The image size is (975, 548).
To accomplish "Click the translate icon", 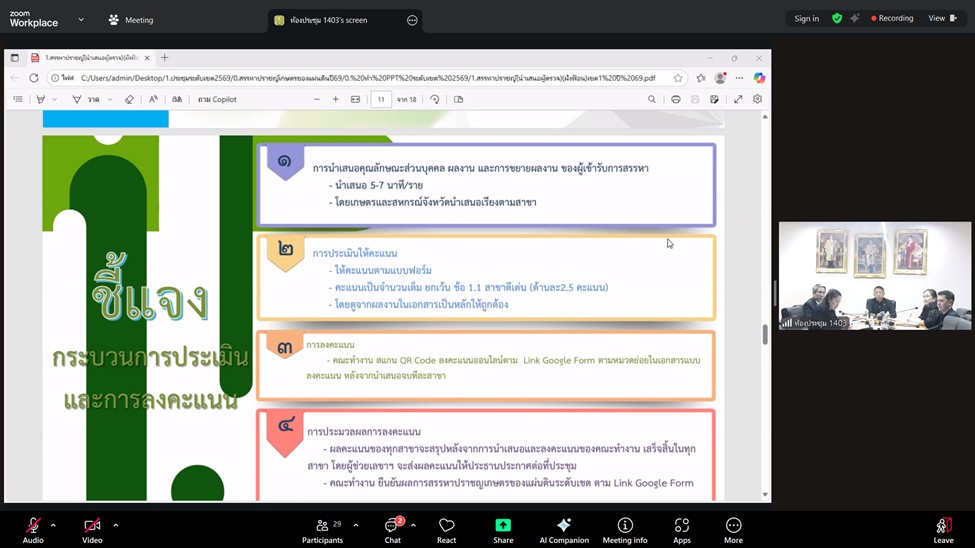I will pos(177,99).
